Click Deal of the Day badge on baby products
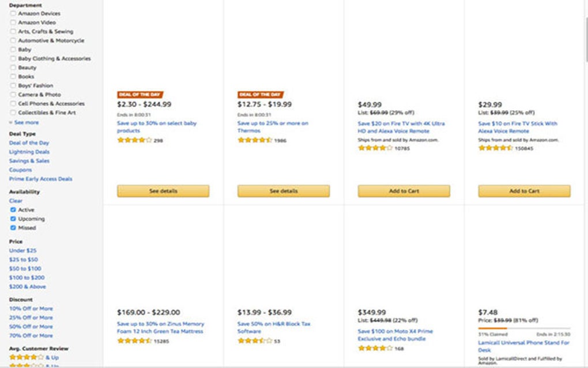The width and height of the screenshot is (588, 368). click(x=140, y=95)
